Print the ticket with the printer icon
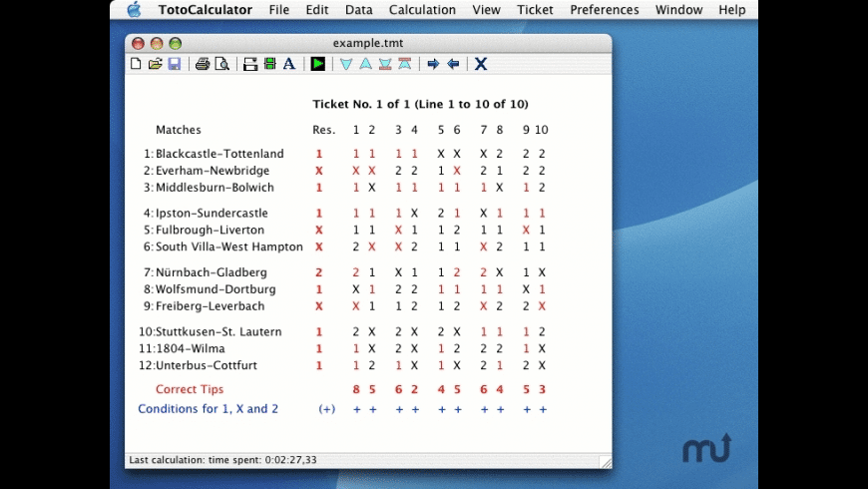Viewport: 868px width, 489px height. pyautogui.click(x=203, y=64)
